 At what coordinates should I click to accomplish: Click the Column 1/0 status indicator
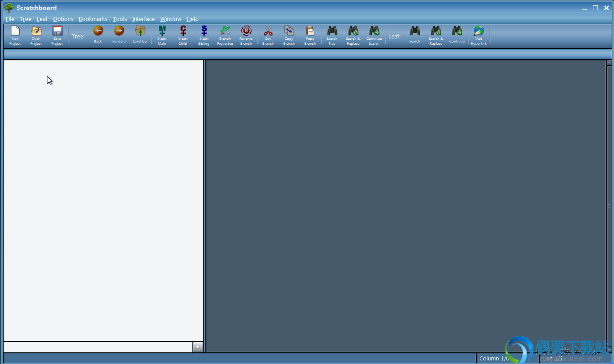click(x=507, y=358)
